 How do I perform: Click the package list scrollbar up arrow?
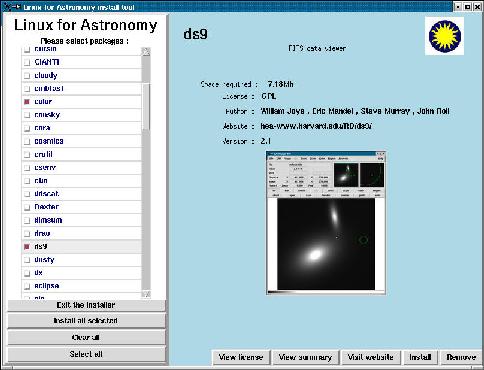click(x=146, y=51)
